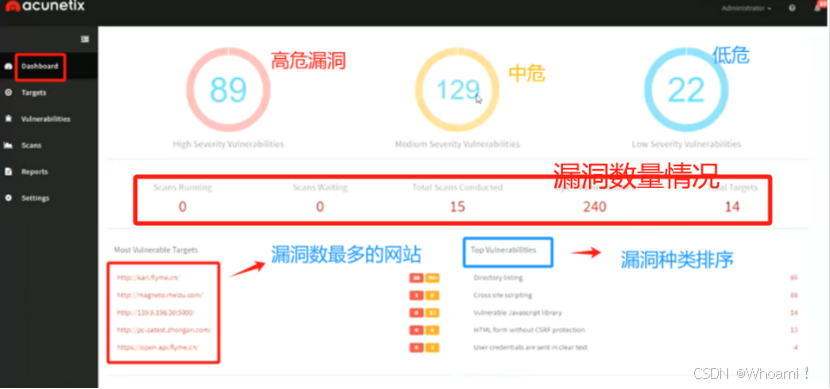Click orange badge for open-api.flyme.cn row
830x389 pixels.
pyautogui.click(x=432, y=348)
